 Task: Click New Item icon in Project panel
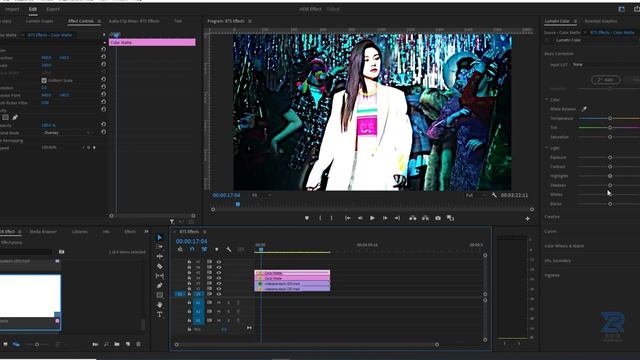tap(128, 344)
